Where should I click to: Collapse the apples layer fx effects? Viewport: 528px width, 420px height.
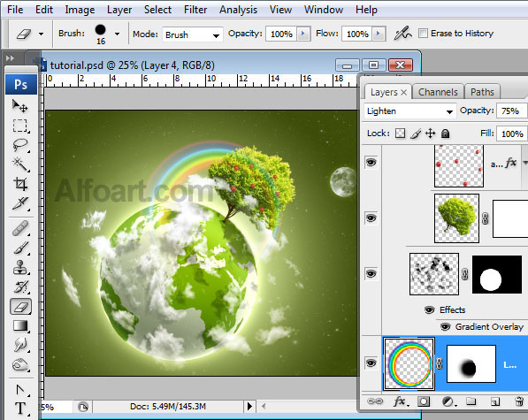point(525,163)
